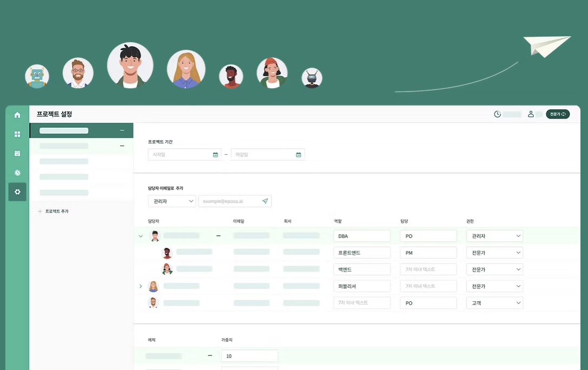Screen dimensions: 588x370
Task: Click the send icon next to the email field
Action: click(x=265, y=201)
